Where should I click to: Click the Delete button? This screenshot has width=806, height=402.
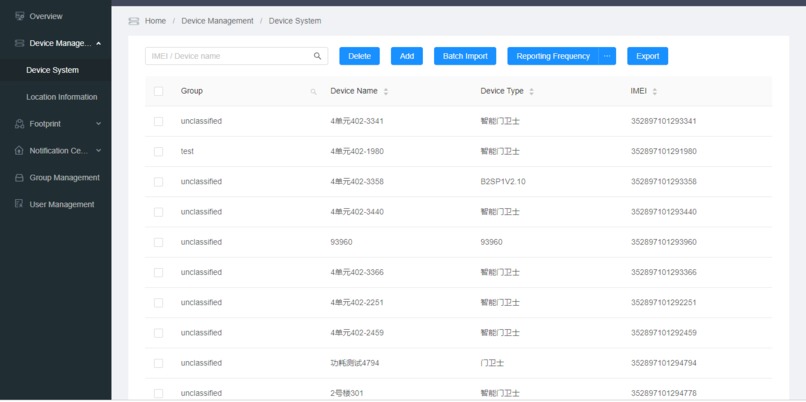pyautogui.click(x=359, y=56)
